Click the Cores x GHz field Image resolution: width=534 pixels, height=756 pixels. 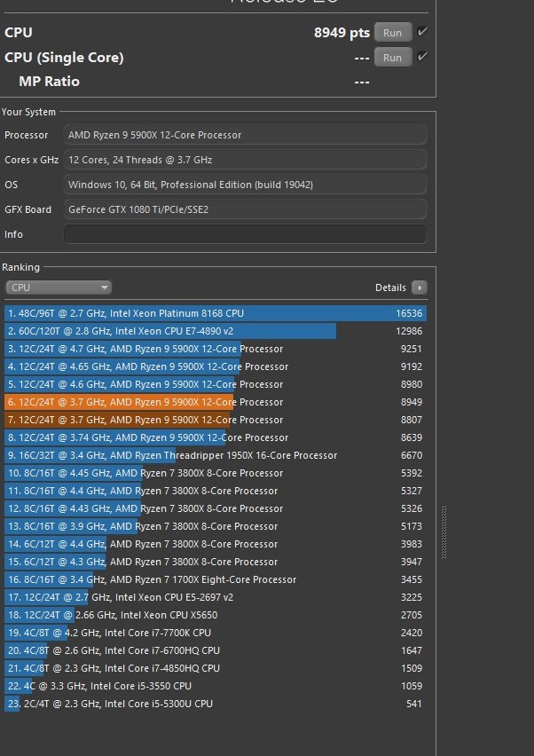click(245, 160)
